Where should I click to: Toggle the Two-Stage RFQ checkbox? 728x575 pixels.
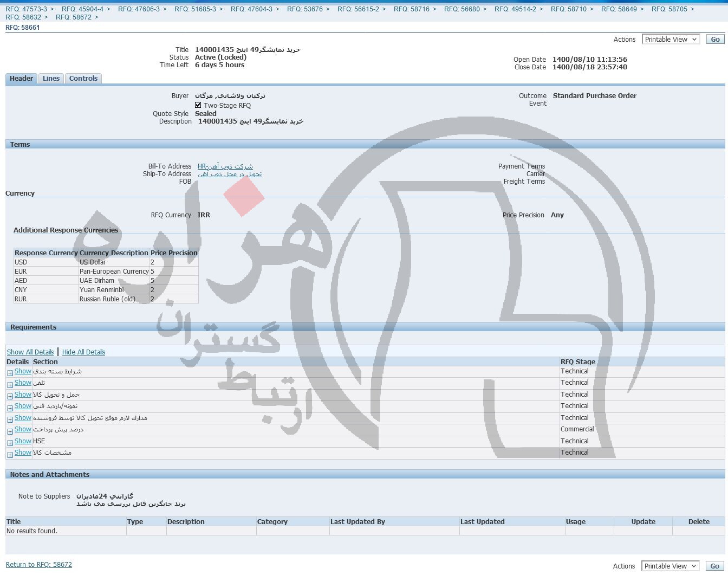click(x=198, y=105)
